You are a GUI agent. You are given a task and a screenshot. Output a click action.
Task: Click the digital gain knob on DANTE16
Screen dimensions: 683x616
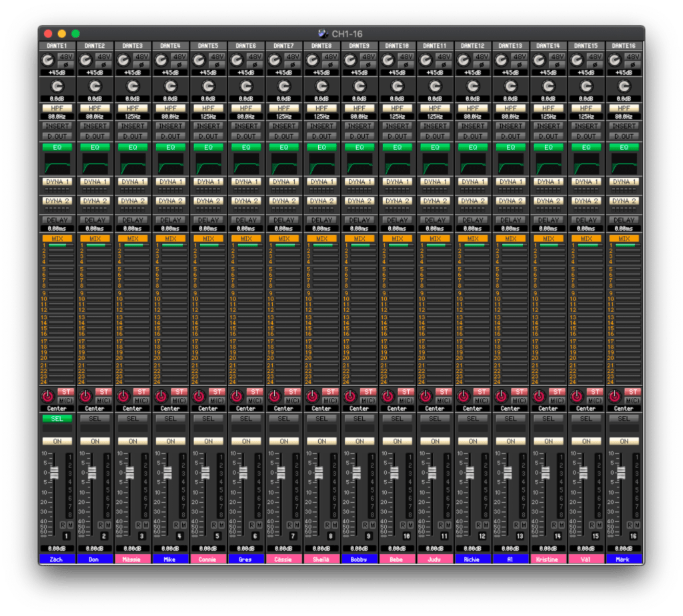[624, 86]
